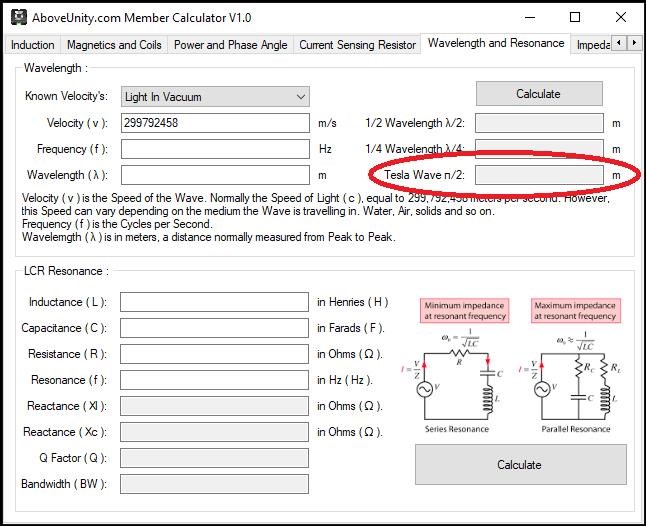This screenshot has width=646, height=526.
Task: Click the Resistance (R) input field
Action: (x=214, y=354)
